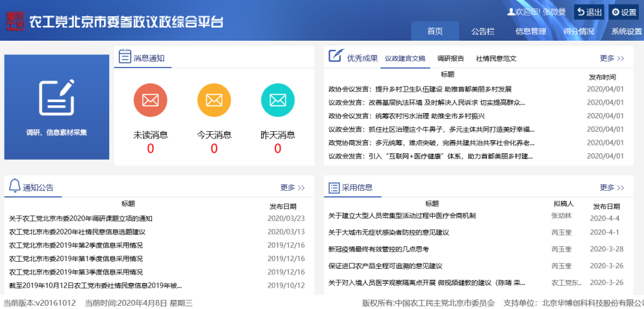Select the 调研报告 tab

pyautogui.click(x=450, y=58)
